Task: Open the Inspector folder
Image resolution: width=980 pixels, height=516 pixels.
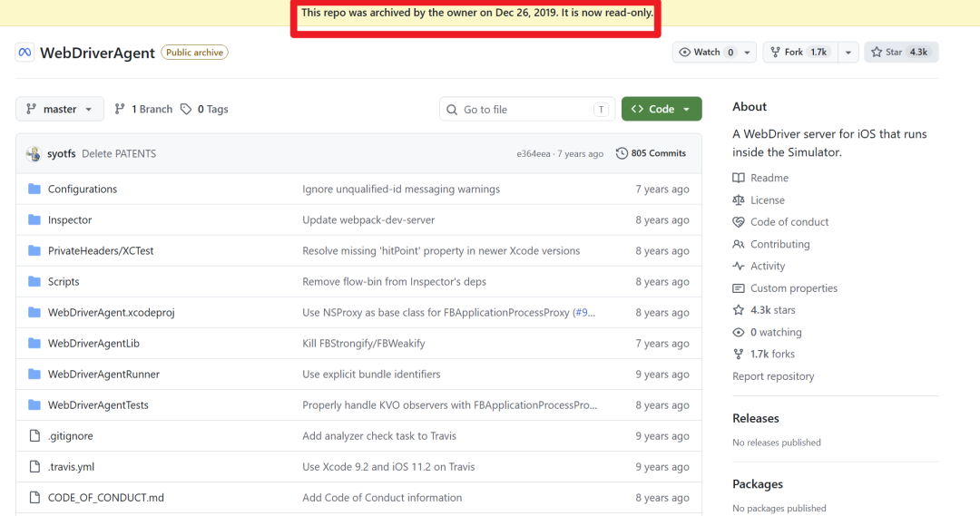Action: [x=70, y=219]
